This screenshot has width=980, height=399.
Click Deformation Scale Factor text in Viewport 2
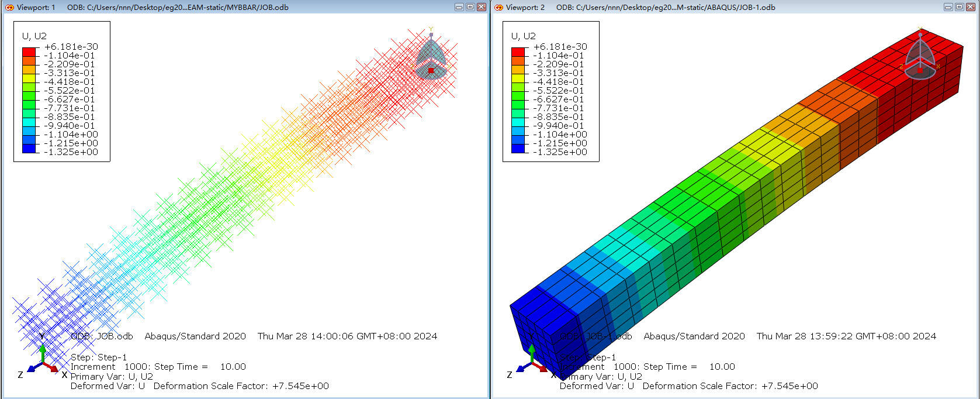coord(730,386)
